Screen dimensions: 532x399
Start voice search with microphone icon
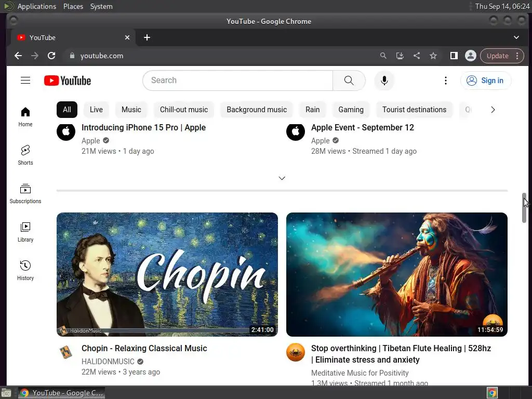coord(384,81)
